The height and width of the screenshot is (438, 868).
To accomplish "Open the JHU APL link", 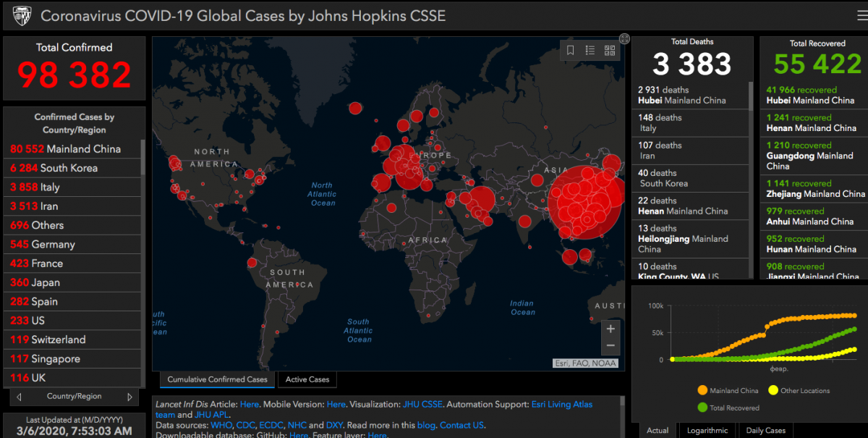I will click(x=212, y=415).
